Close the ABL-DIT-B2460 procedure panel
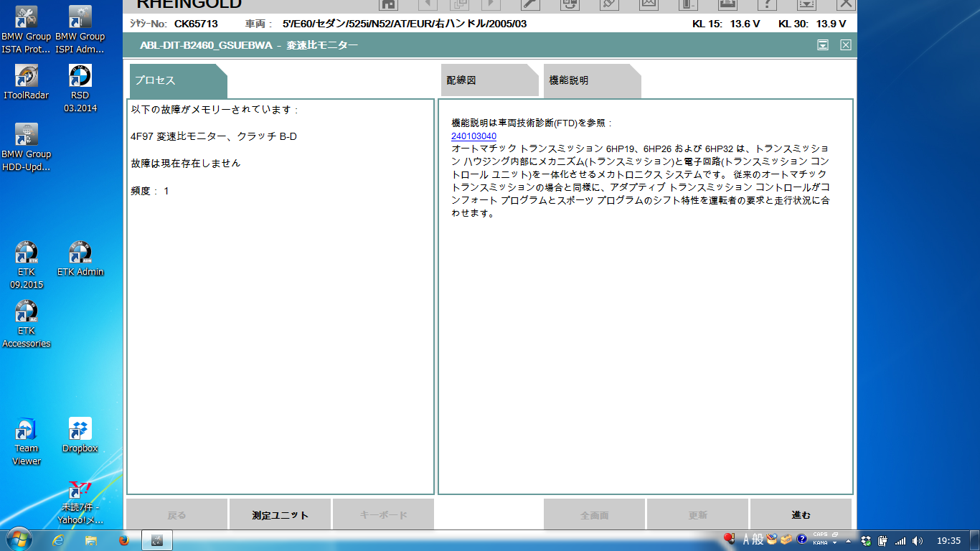This screenshot has height=551, width=980. click(x=846, y=45)
